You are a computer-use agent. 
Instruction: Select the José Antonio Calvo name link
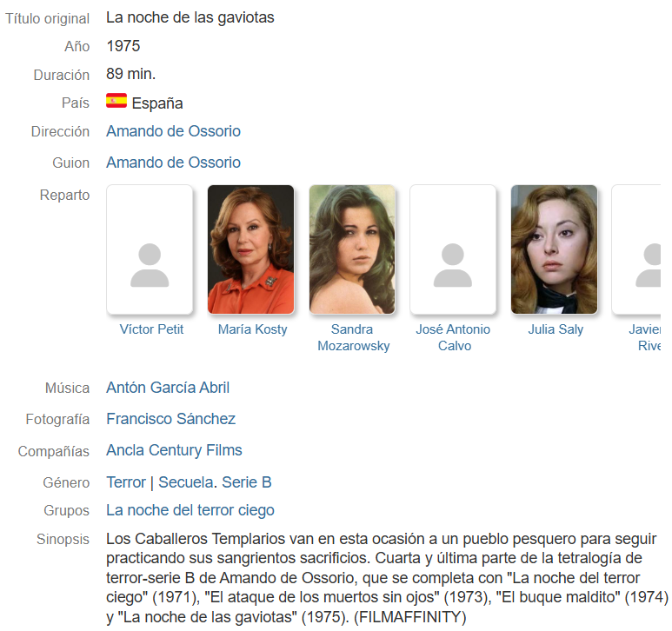[454, 337]
